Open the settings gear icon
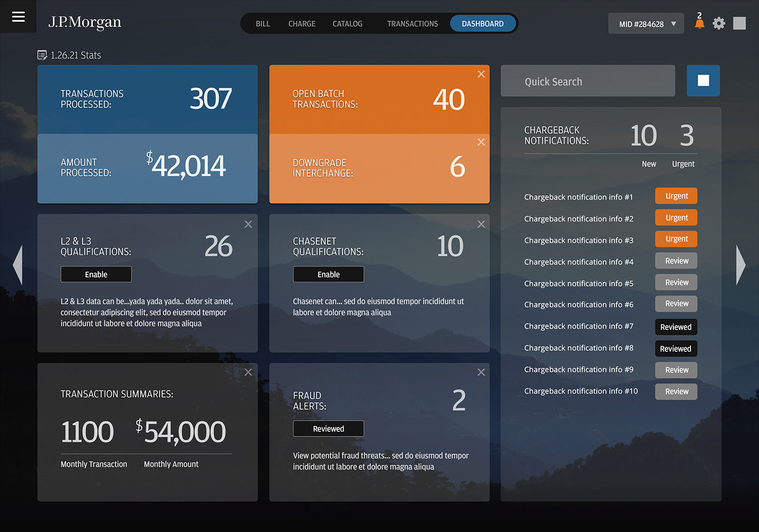The height and width of the screenshot is (532, 759). [x=719, y=23]
